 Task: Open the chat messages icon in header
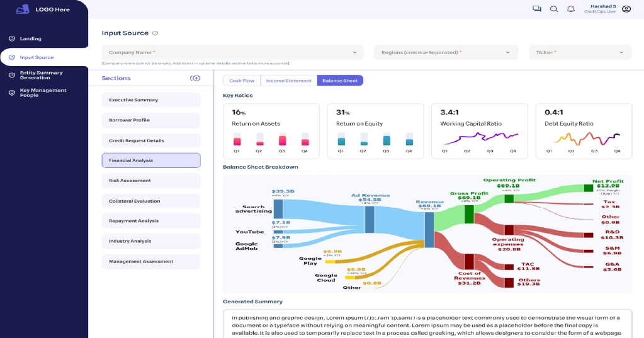point(536,9)
